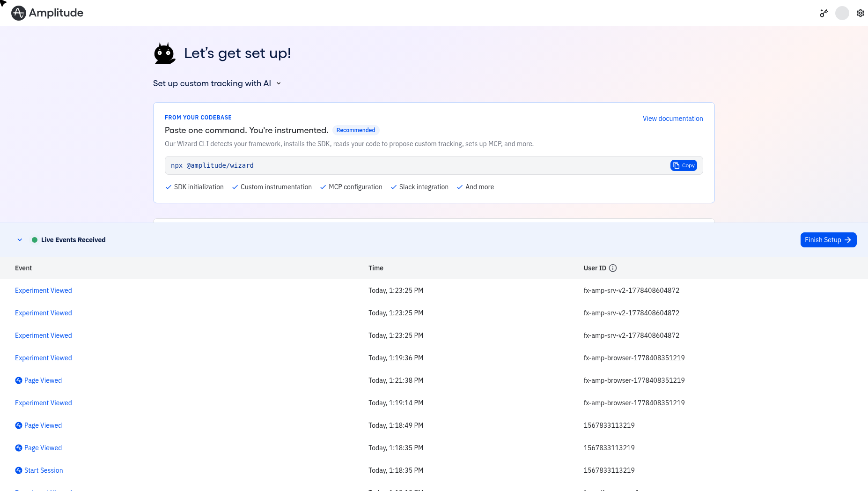Click Amplitude icon beside 1:21:38 PM Page Viewed

tap(19, 380)
